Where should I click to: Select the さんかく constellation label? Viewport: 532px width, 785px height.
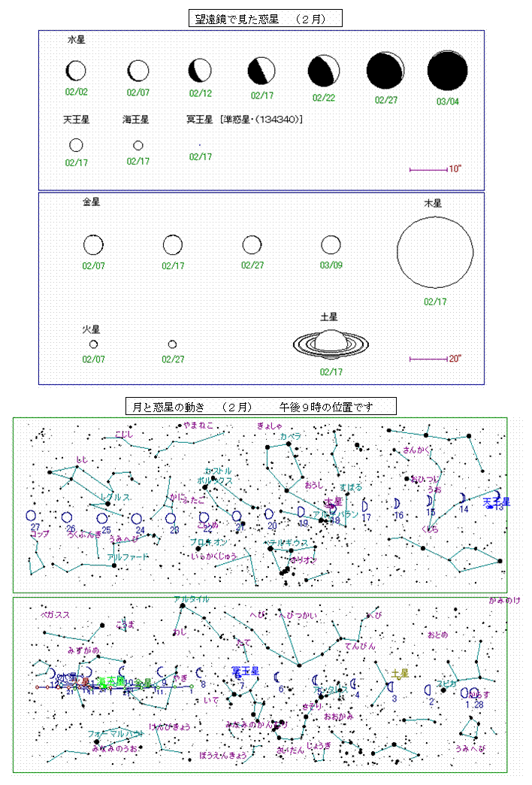tap(416, 450)
